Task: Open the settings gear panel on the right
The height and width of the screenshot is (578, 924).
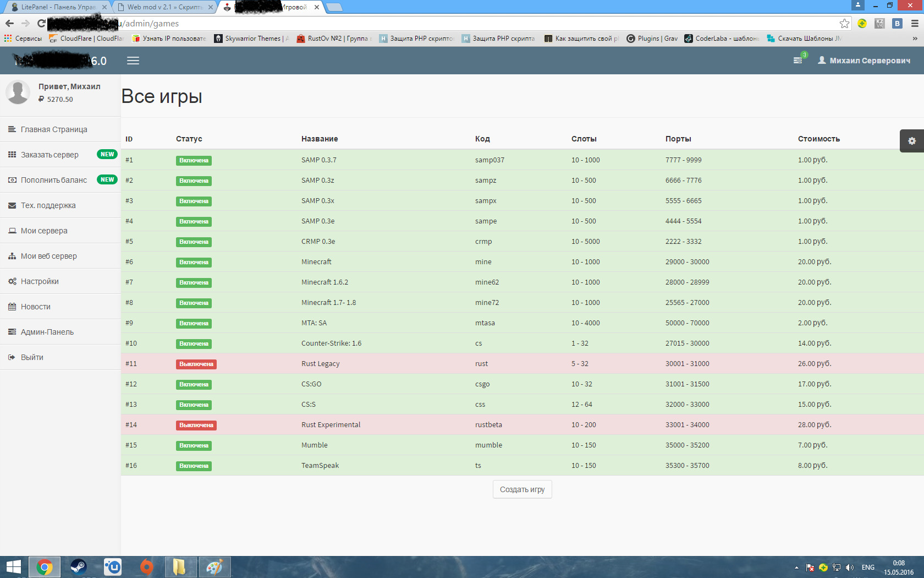Action: 912,141
